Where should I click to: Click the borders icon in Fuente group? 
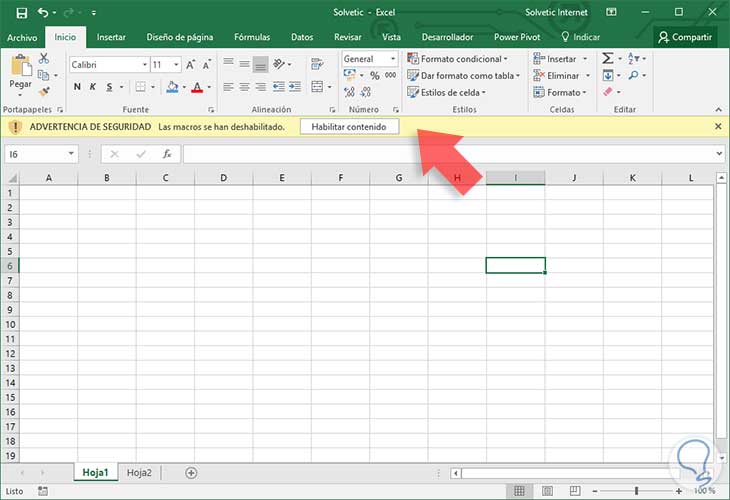140,87
